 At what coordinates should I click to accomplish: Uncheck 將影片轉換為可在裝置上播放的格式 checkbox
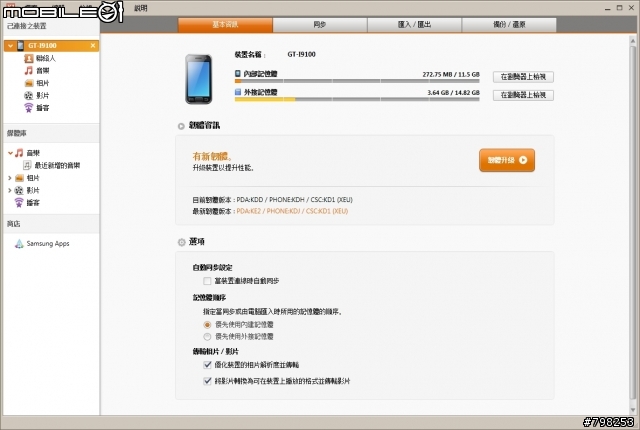click(x=207, y=381)
